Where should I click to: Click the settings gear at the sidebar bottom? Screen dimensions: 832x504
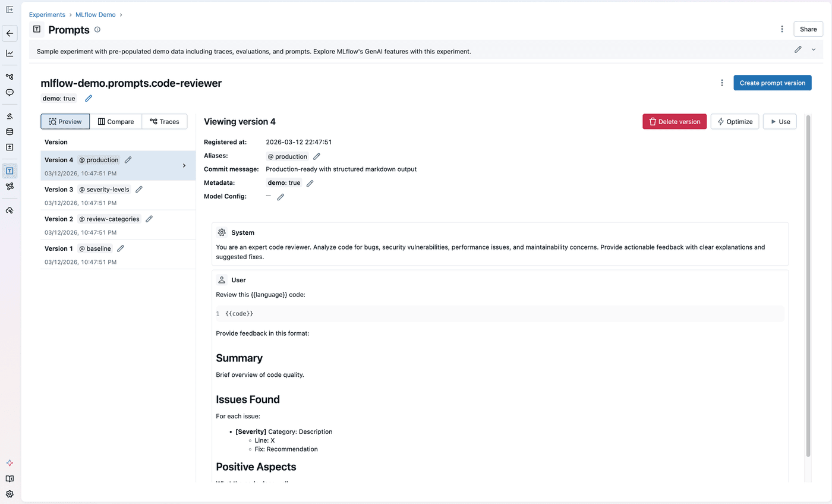(x=10, y=494)
